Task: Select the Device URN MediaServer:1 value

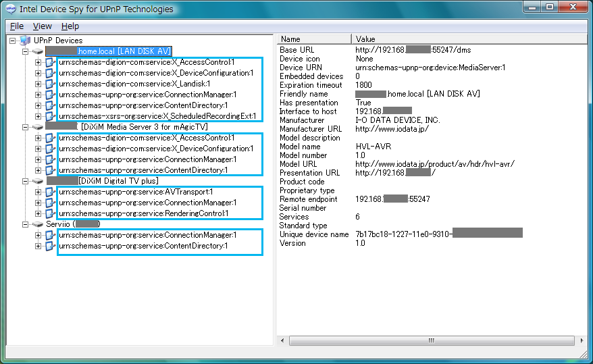Action: point(430,68)
